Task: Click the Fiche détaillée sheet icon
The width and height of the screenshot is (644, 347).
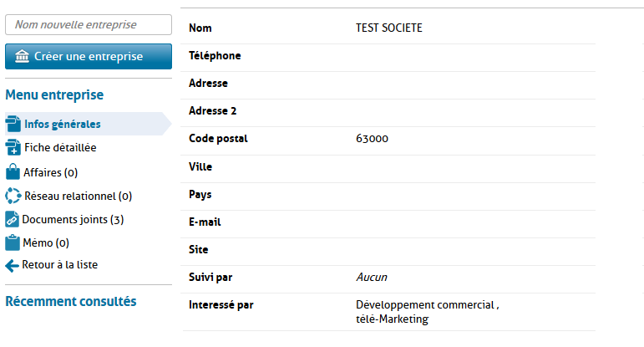Action: point(13,148)
